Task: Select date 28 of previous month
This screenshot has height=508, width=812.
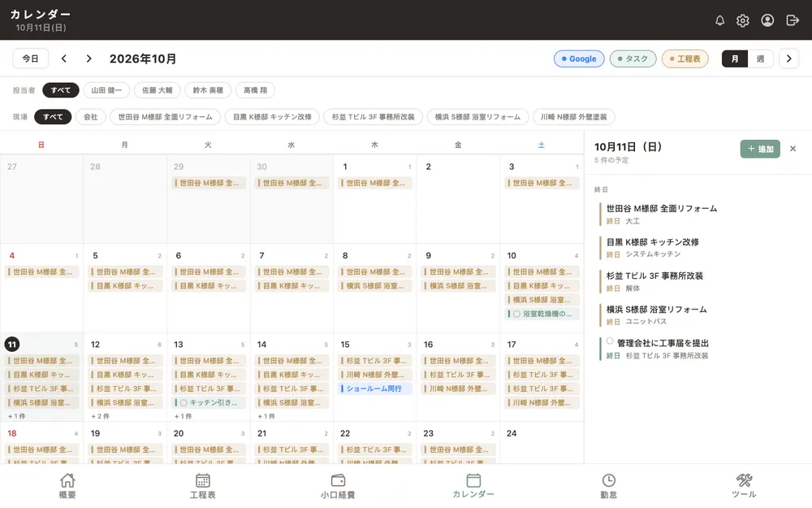Action: coord(95,167)
